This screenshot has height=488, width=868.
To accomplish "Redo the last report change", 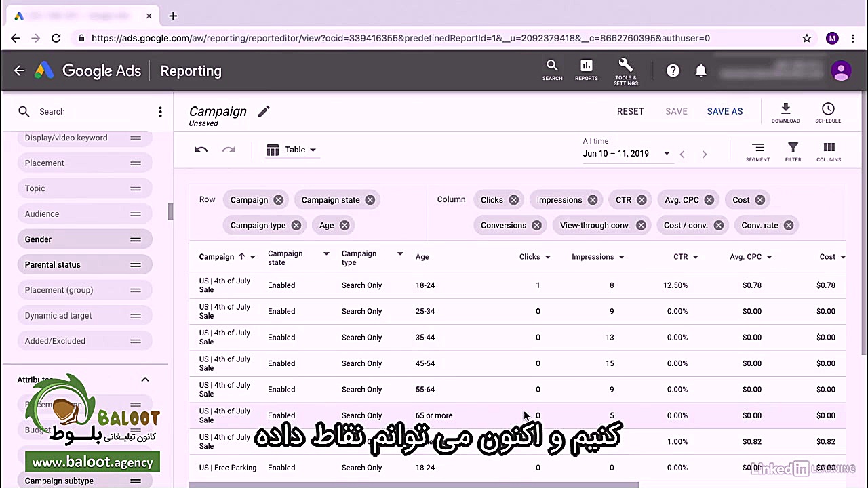I will [229, 150].
